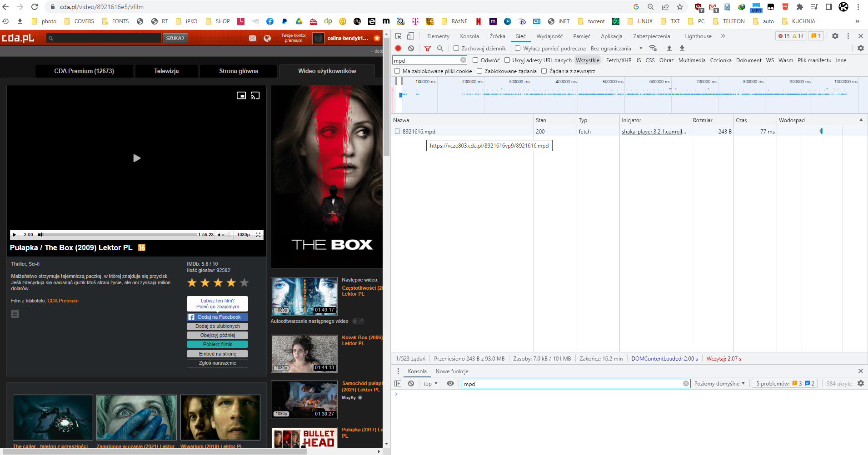Click the export HAR download arrow
The width and height of the screenshot is (868, 455).
pos(682,48)
